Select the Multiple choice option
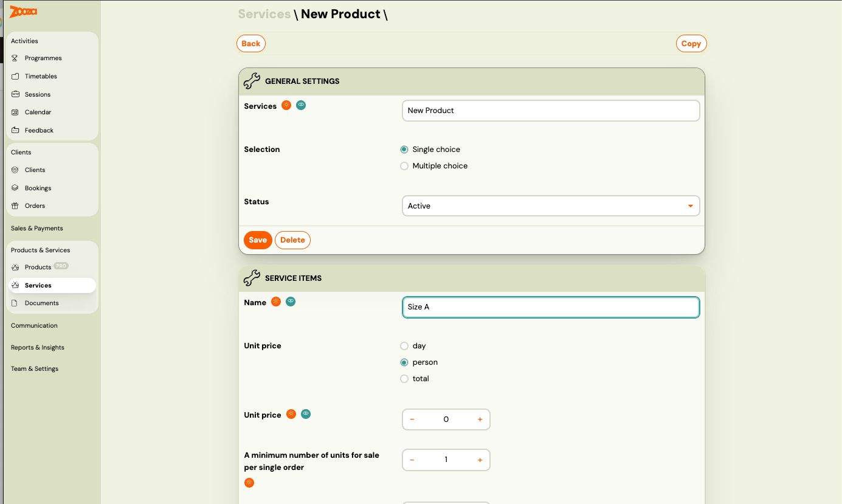The height and width of the screenshot is (504, 842). tap(404, 165)
